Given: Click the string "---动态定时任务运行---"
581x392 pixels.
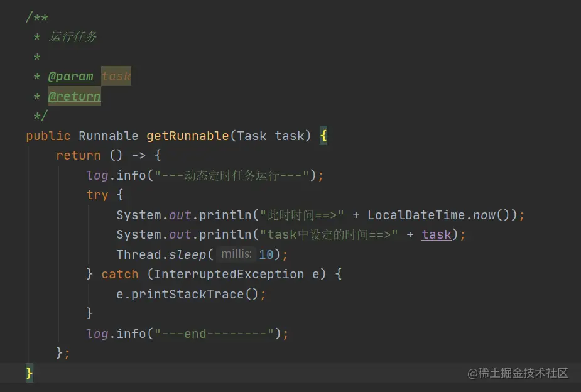Looking at the screenshot, I should tap(232, 175).
